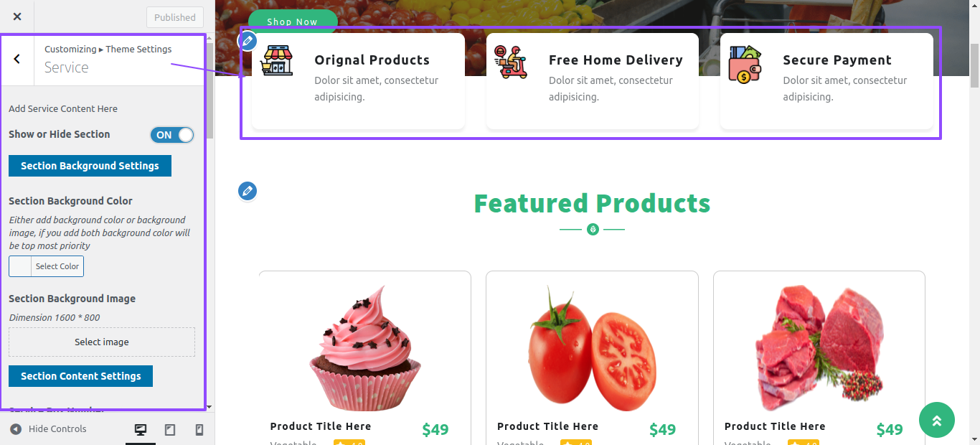Click the Shop Now button
Viewport: 980px width, 445px height.
(293, 21)
